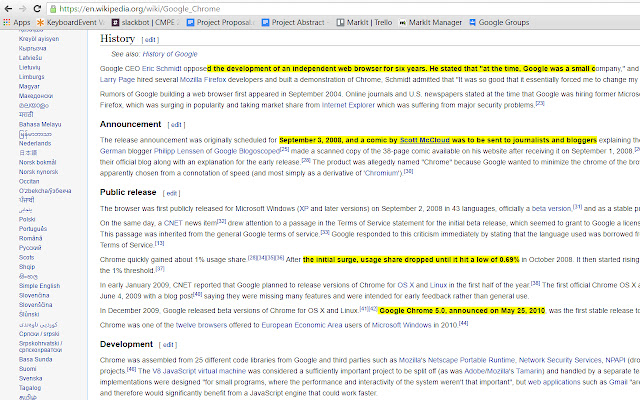Screen dimensions: 640x400
Task: Click the green padlock security icon
Action: 53,9
